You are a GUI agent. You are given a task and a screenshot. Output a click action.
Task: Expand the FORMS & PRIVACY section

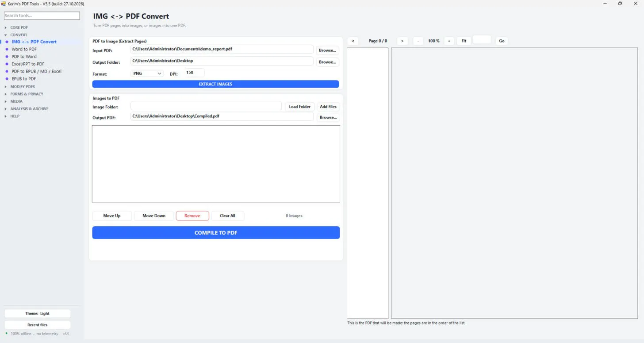27,94
